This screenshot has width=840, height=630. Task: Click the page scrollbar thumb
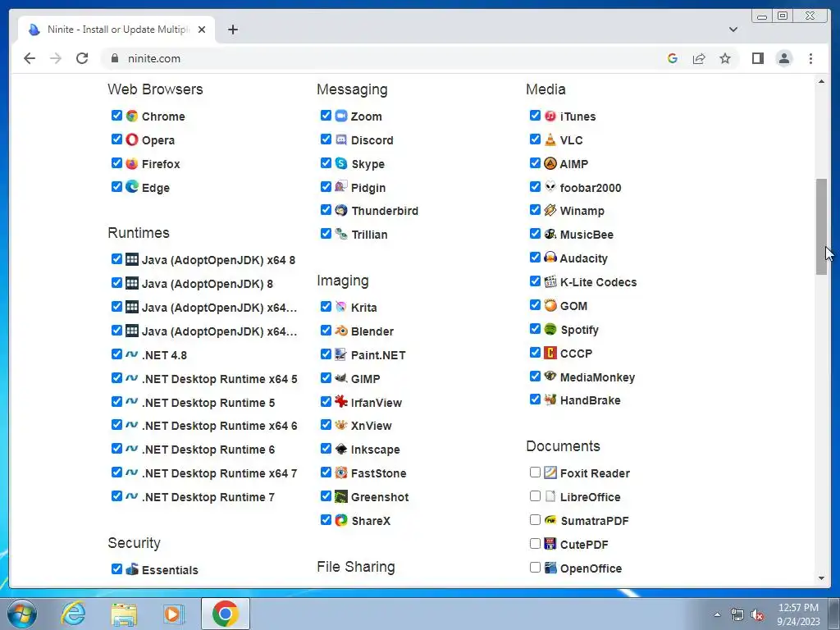[x=821, y=226]
